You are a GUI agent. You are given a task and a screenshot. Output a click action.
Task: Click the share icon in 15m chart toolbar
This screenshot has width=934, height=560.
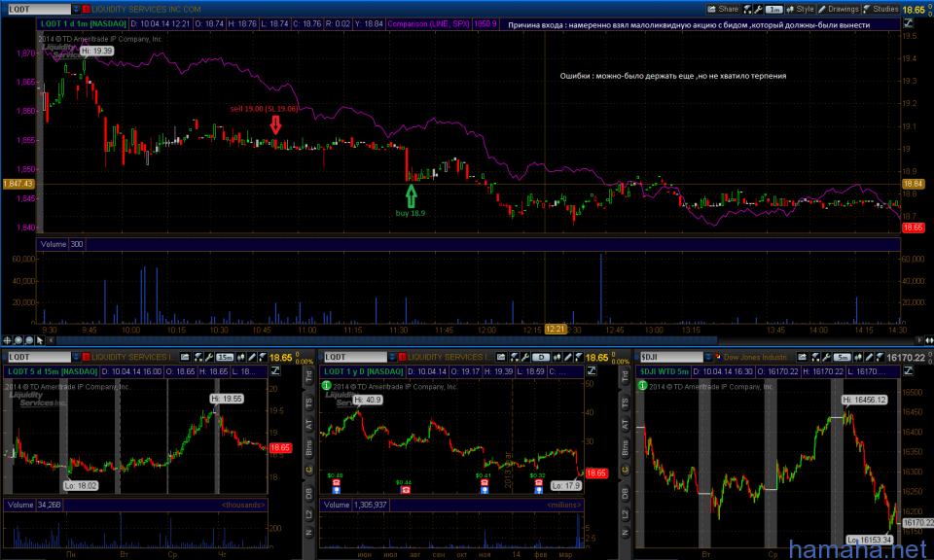(x=185, y=357)
